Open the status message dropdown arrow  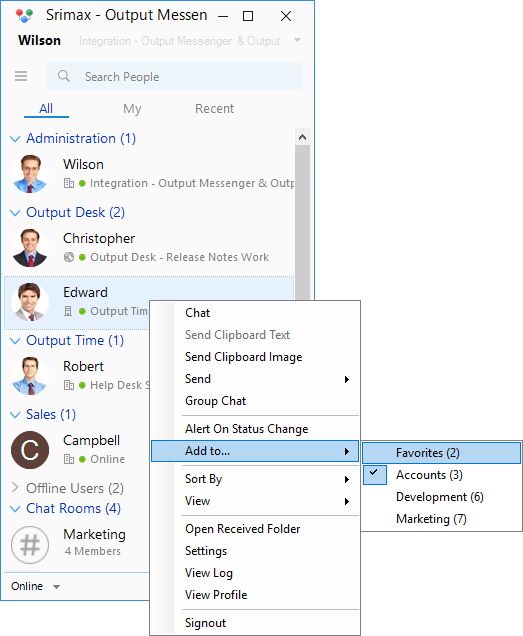[297, 40]
